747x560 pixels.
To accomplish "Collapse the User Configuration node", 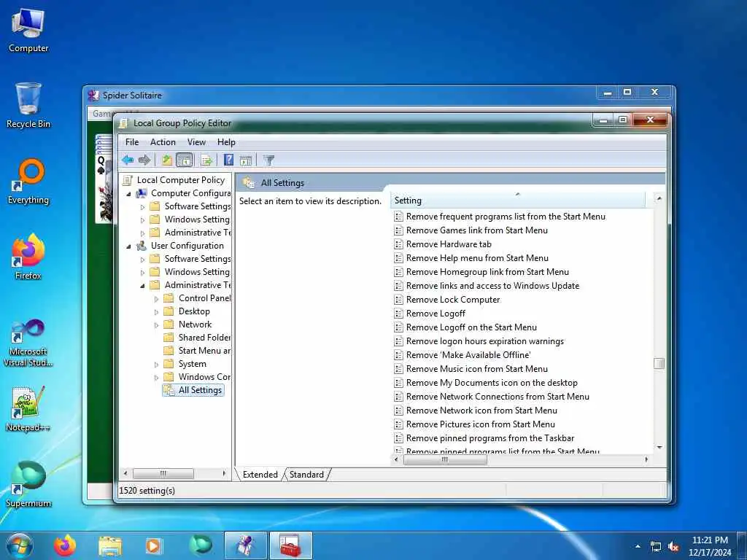I will pyautogui.click(x=128, y=246).
